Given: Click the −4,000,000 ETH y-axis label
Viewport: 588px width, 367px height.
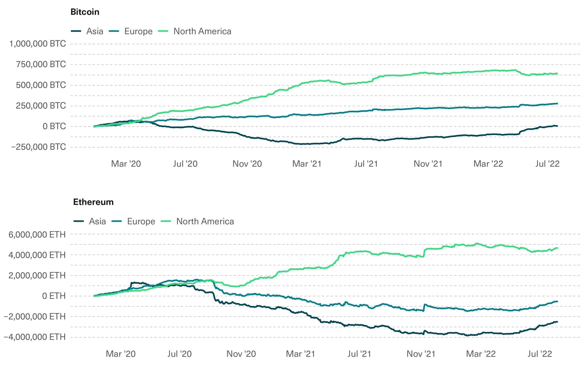Looking at the screenshot, I should click(x=34, y=337).
